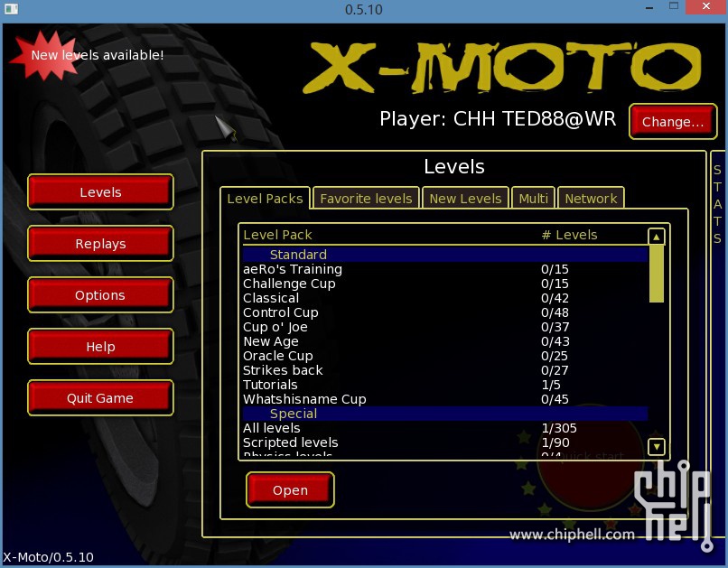Select the Oracle Cup level pack
Viewport: 728px width, 568px height.
click(x=445, y=356)
